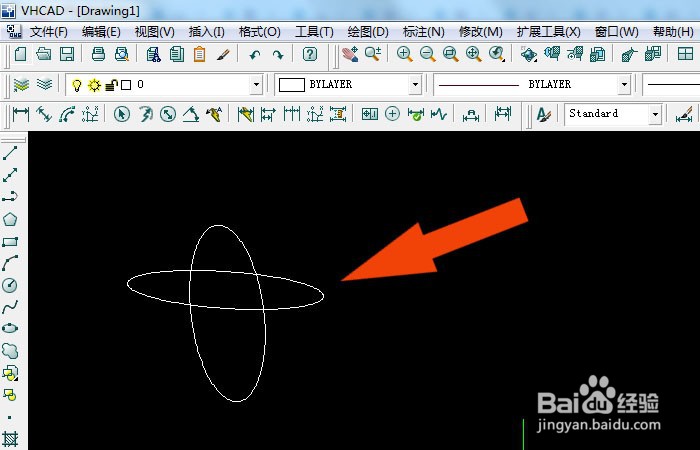This screenshot has height=450, width=700.
Task: Open the 编辑(E) menu
Action: point(101,32)
